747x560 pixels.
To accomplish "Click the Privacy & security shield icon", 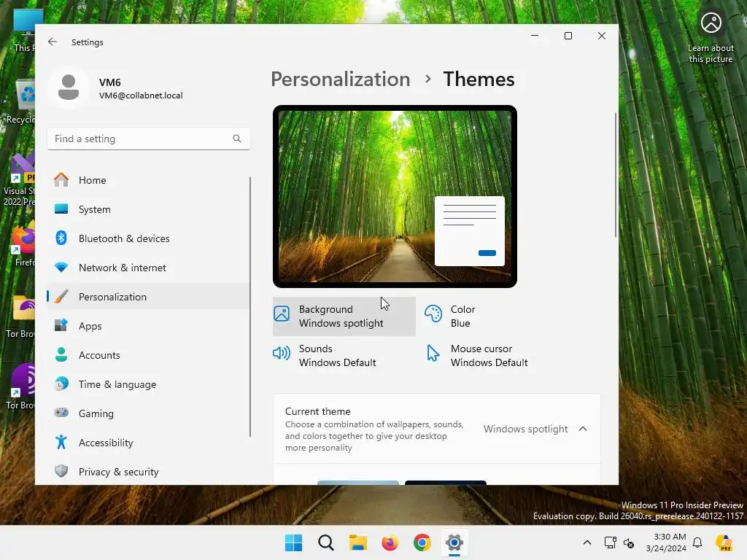I will (x=61, y=472).
